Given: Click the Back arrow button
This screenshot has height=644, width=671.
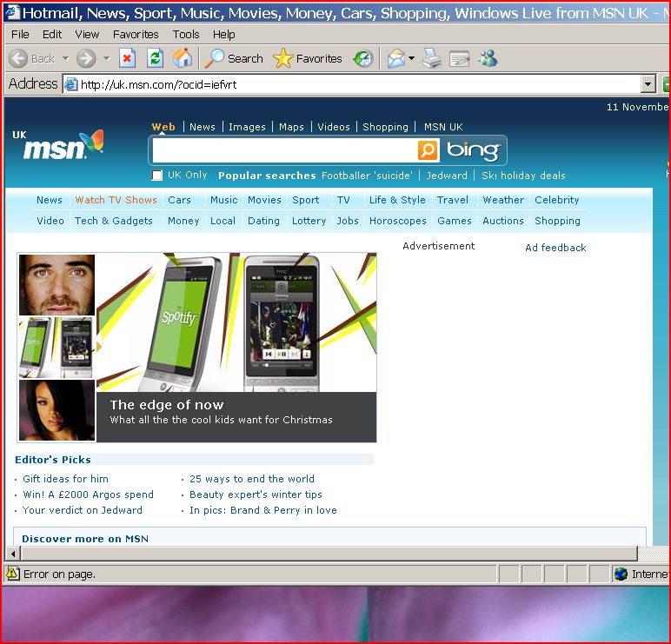Looking at the screenshot, I should 18,58.
